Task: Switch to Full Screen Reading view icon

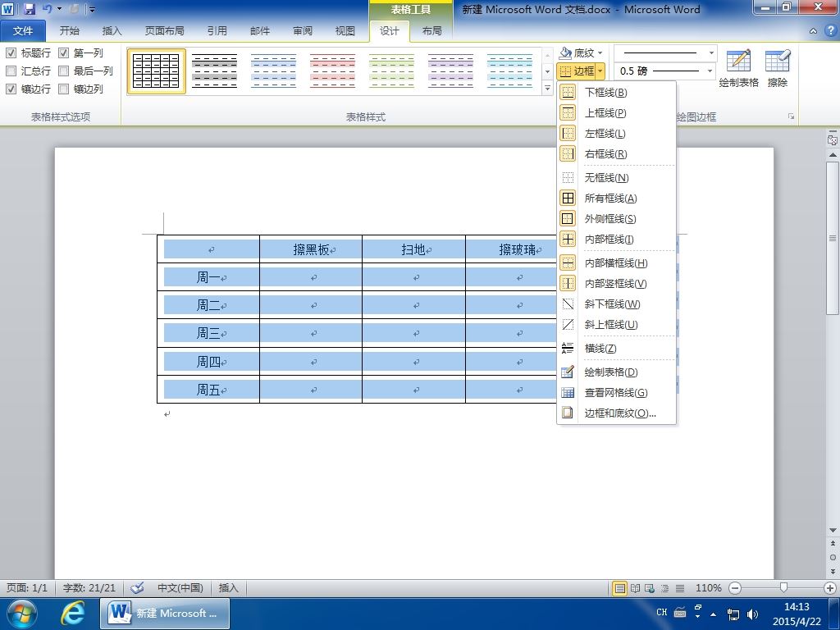Action: pos(636,588)
